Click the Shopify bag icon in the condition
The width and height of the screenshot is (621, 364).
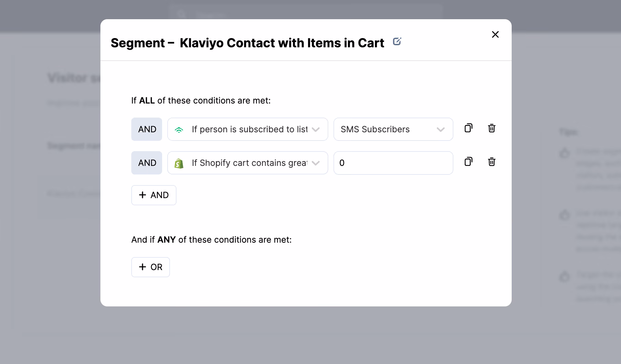(x=179, y=163)
